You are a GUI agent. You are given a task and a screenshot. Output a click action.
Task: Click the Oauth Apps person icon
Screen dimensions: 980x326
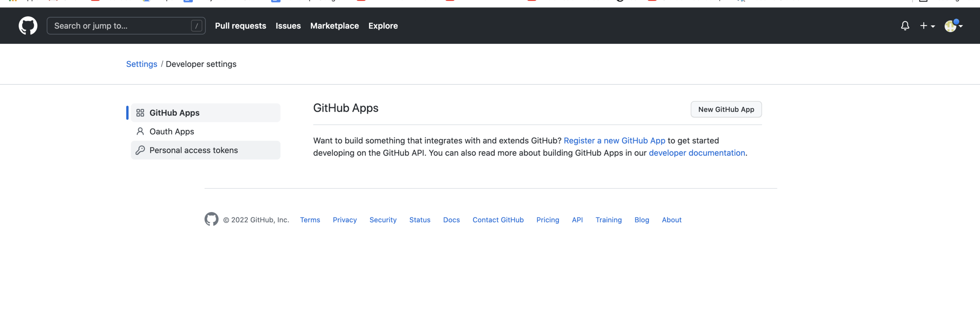click(140, 131)
